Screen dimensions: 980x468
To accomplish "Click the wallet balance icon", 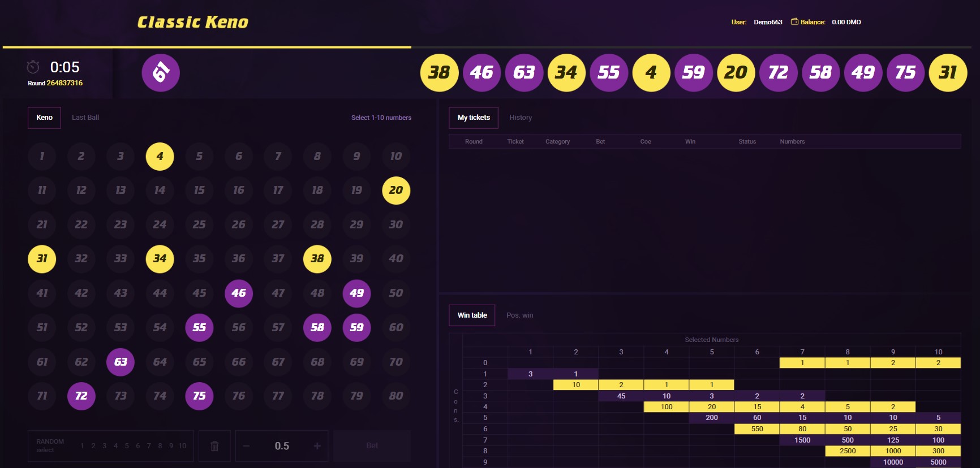I will click(x=794, y=22).
